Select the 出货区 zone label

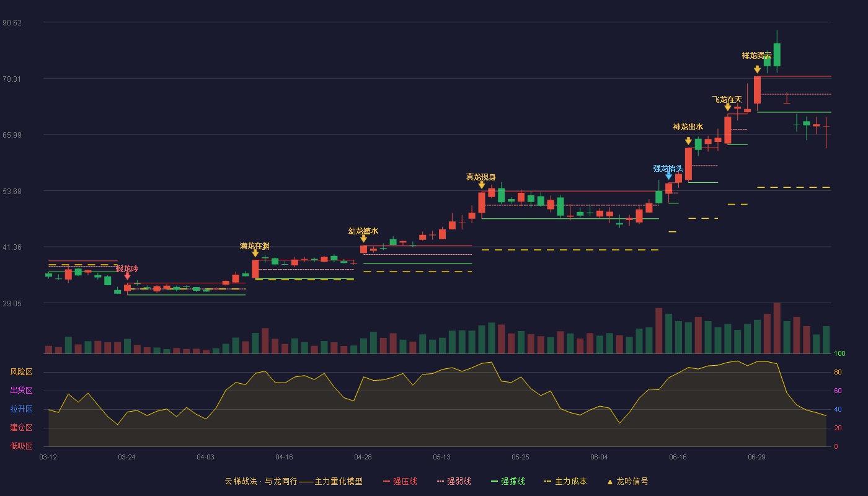coord(22,391)
